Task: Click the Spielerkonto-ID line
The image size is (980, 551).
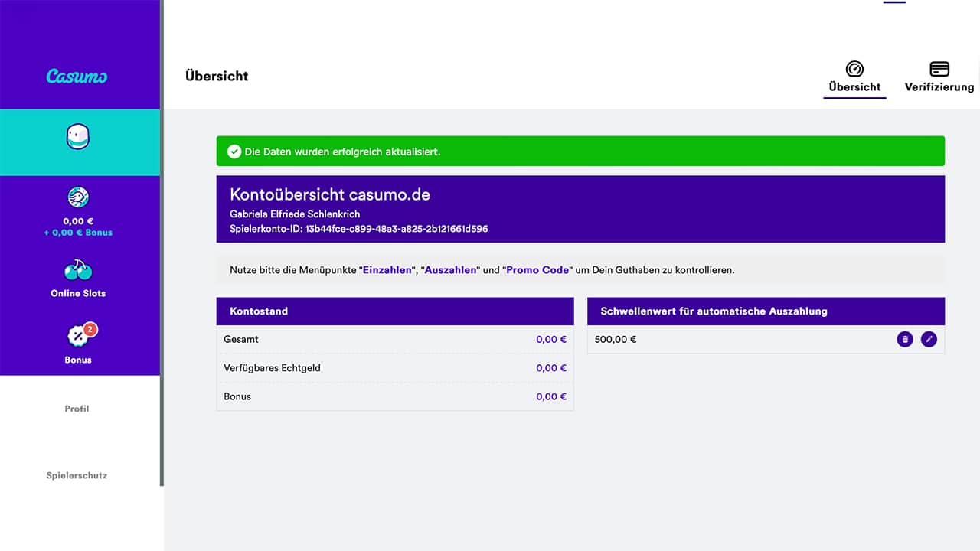Action: tap(358, 229)
